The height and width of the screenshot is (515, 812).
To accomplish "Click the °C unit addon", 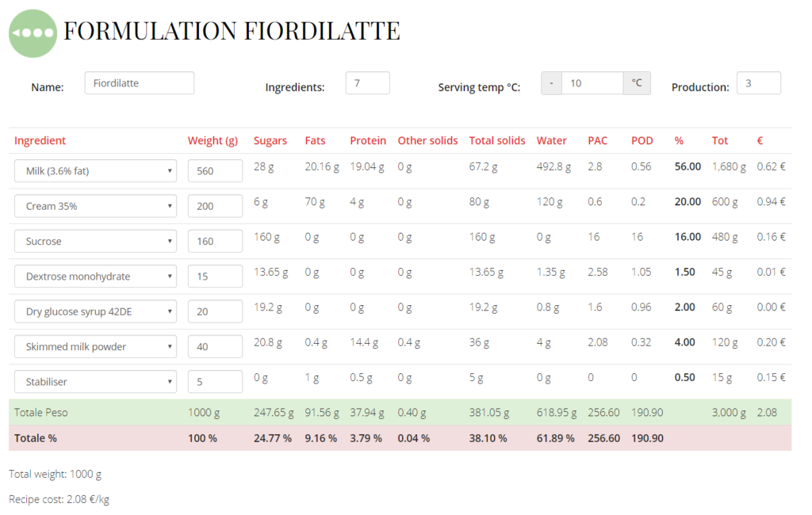I will point(637,83).
